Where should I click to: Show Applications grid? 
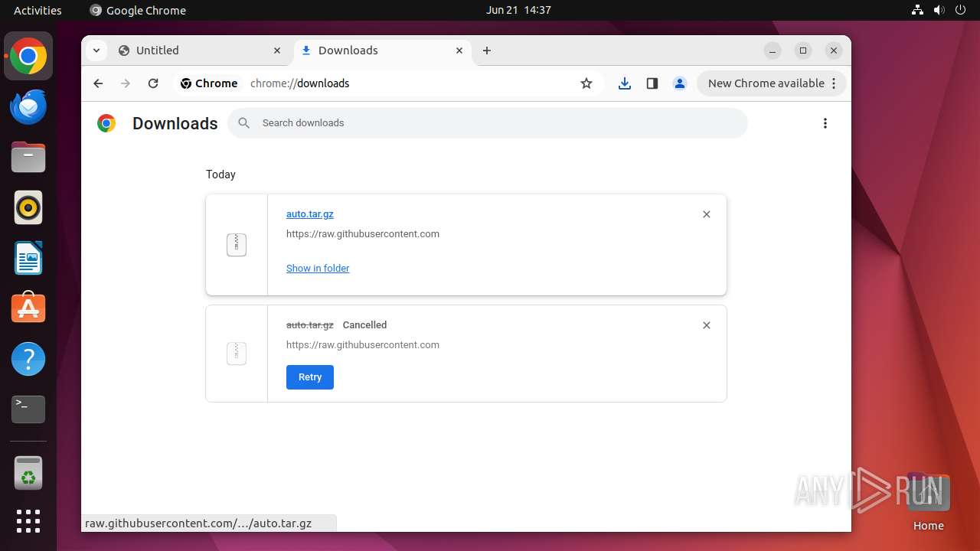[28, 521]
